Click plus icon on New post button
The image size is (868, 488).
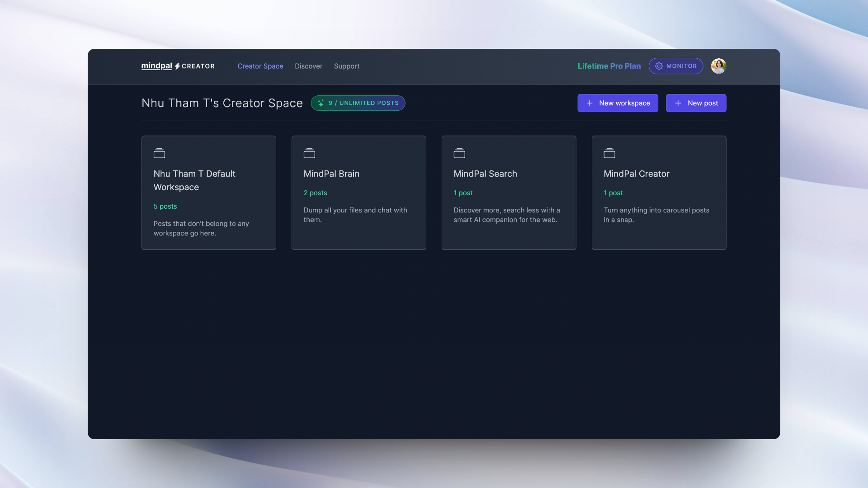(x=678, y=103)
